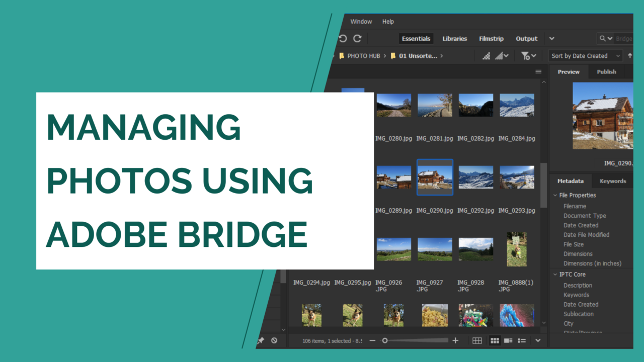Click the Content panel hamburger menu icon

538,72
